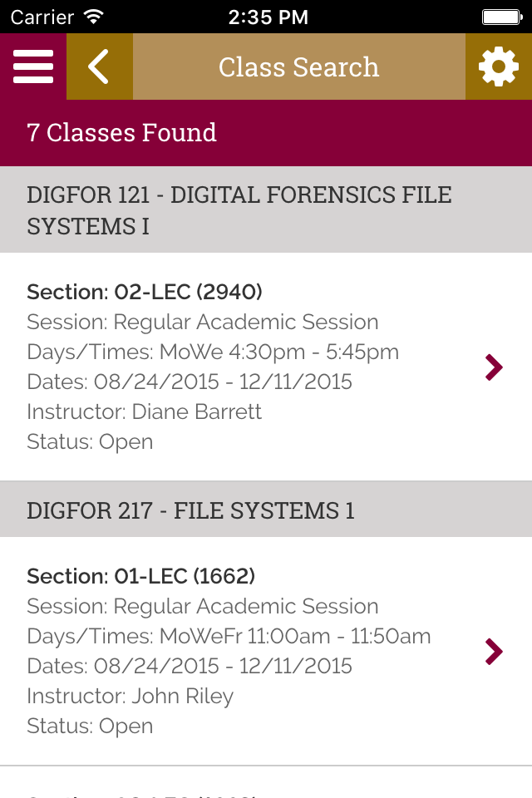
Task: Open Section 02-LEC (2940) title
Action: [145, 292]
